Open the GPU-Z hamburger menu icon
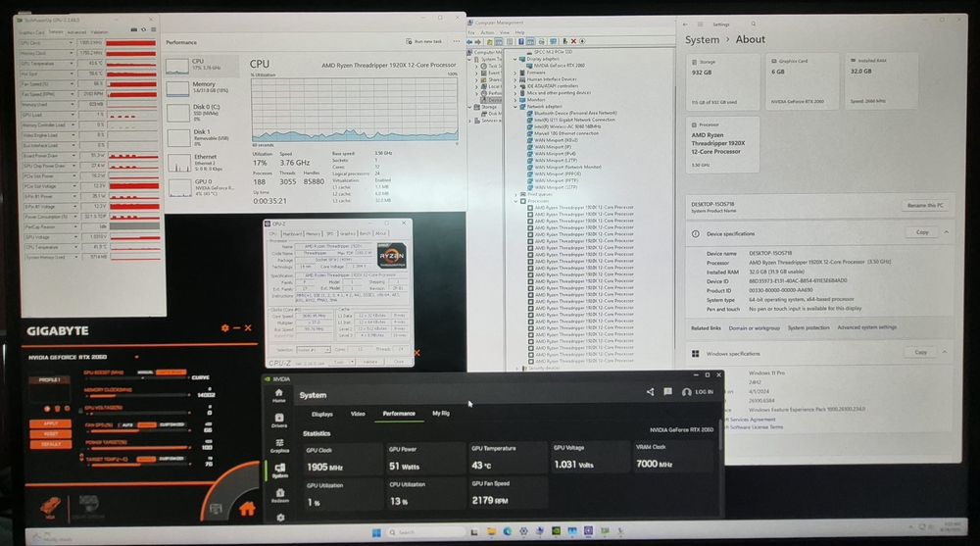 point(154,29)
